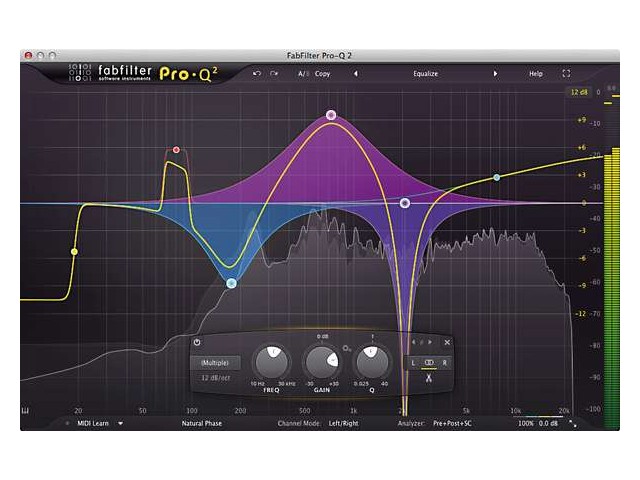The width and height of the screenshot is (640, 480).
Task: Click the Redo arrow in the top bar
Action: [274, 73]
